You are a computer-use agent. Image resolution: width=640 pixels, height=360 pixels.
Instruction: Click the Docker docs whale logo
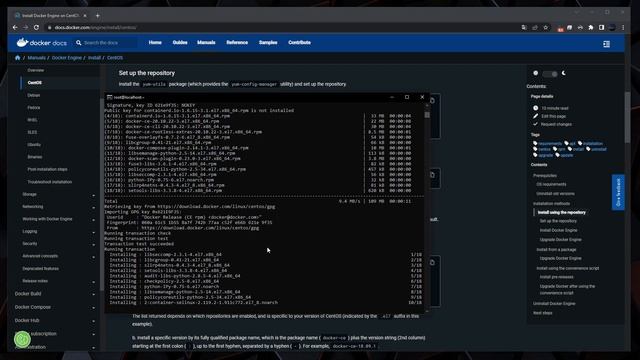tap(22, 42)
